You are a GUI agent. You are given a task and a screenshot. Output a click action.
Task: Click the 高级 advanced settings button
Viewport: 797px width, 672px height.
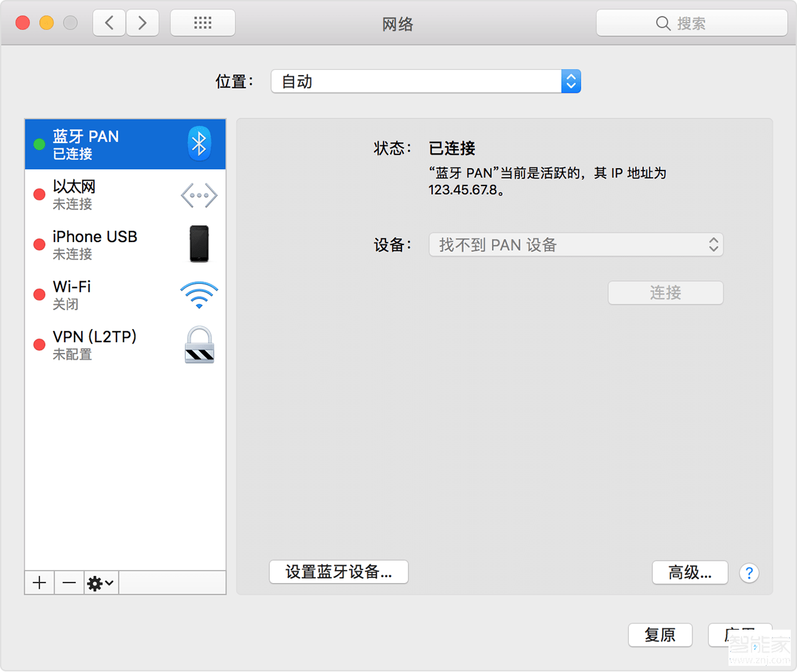pos(690,572)
